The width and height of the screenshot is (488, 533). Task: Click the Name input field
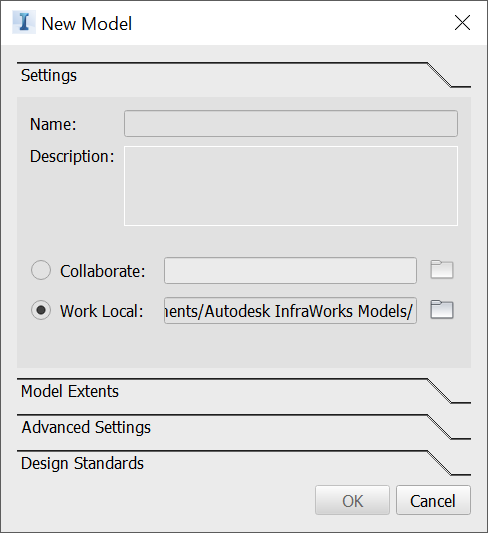point(291,123)
